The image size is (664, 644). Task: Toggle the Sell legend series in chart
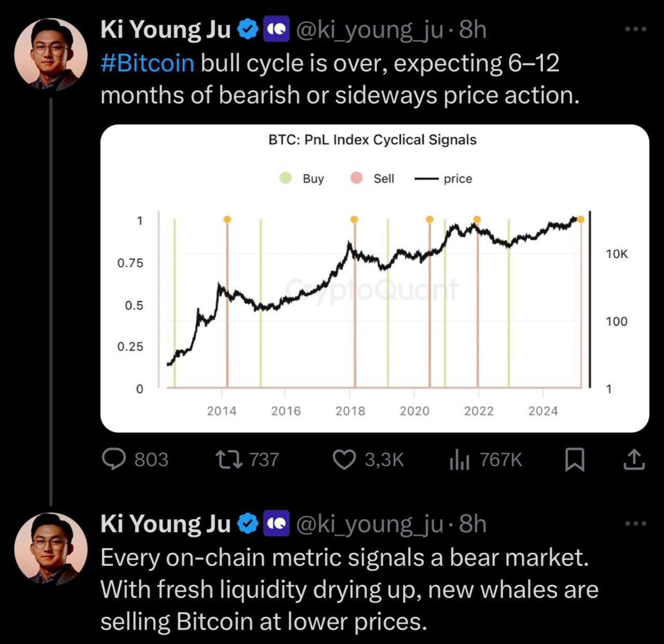pyautogui.click(x=372, y=178)
